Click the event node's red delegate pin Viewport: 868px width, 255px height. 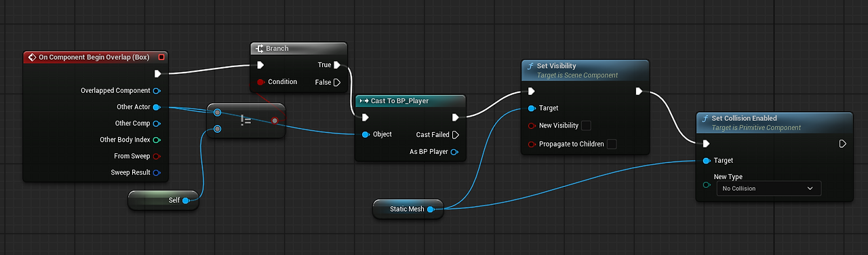click(161, 58)
